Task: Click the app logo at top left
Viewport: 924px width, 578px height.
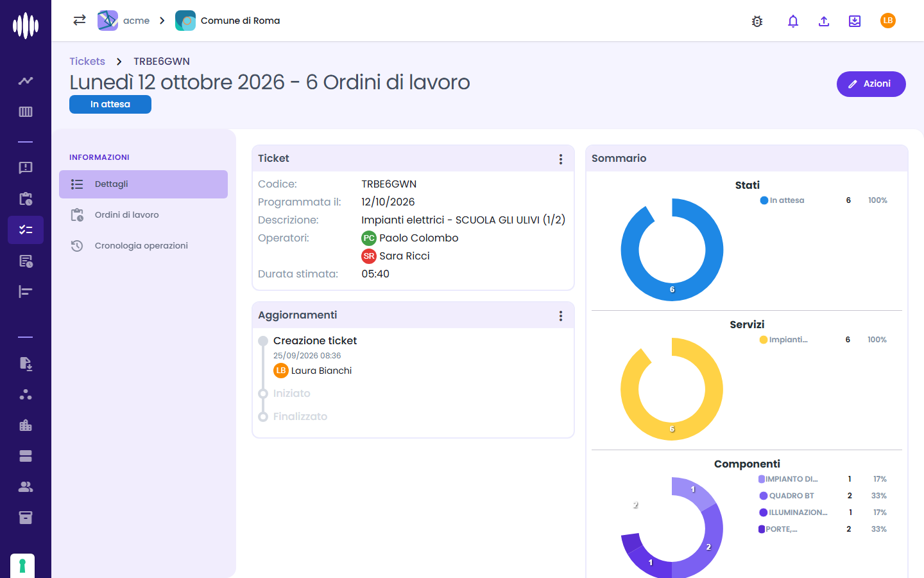Action: coord(26,26)
